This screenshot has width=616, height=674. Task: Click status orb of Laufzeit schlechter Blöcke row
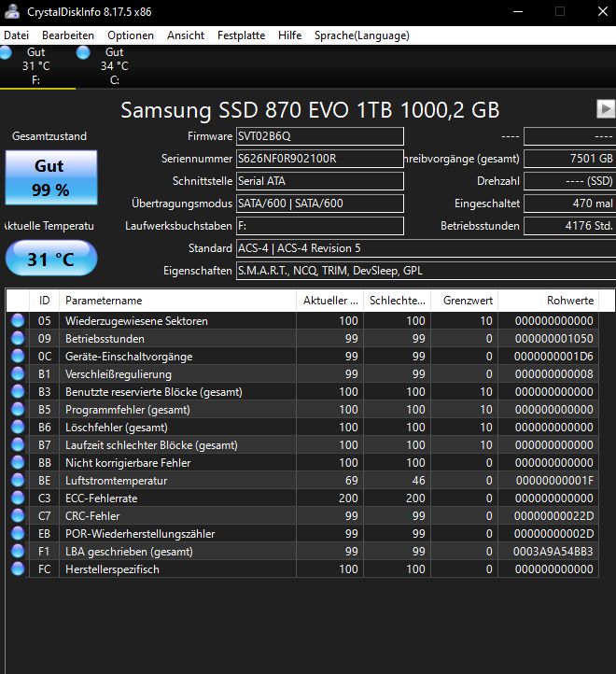click(18, 445)
